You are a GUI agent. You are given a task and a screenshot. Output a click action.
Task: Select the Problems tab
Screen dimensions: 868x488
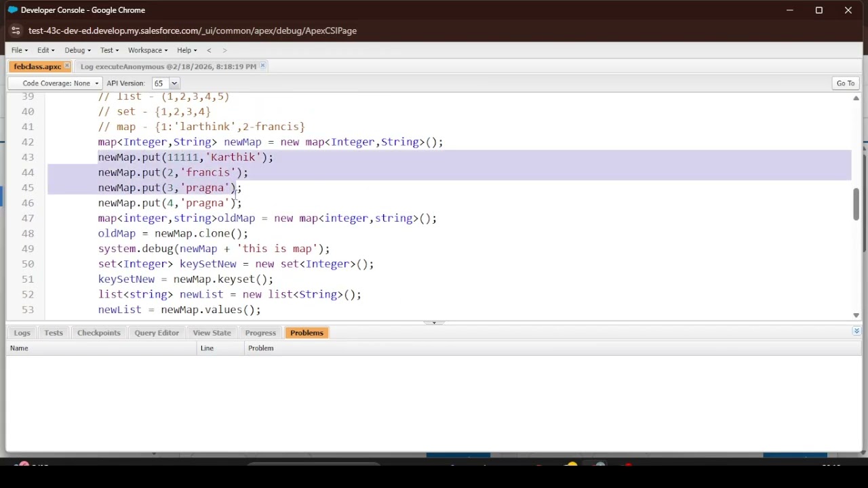click(x=307, y=333)
